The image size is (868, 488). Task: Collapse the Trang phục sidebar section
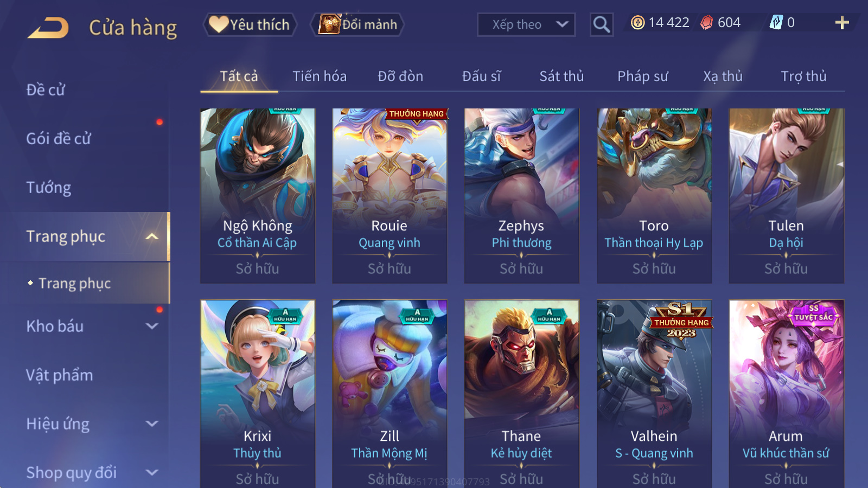click(152, 236)
